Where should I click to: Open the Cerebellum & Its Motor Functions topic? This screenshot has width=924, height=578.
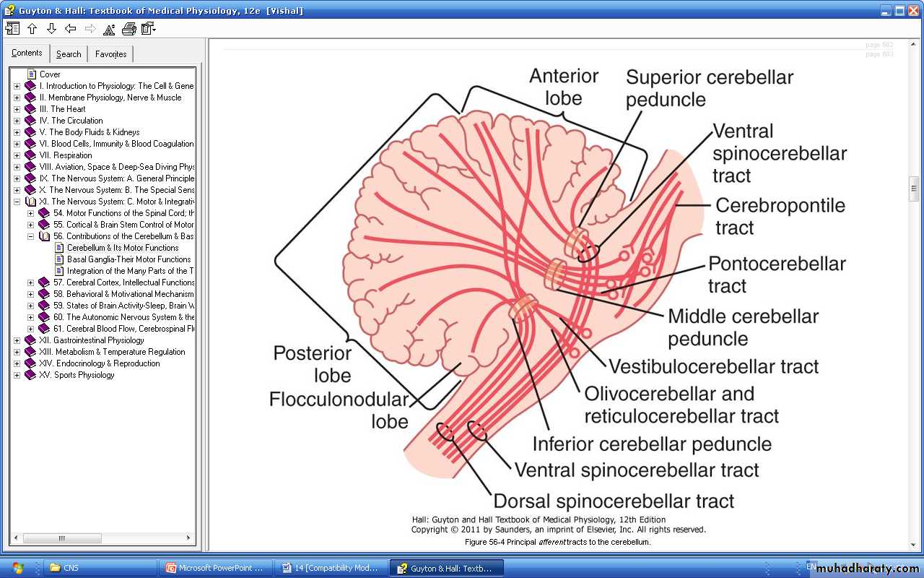[123, 248]
